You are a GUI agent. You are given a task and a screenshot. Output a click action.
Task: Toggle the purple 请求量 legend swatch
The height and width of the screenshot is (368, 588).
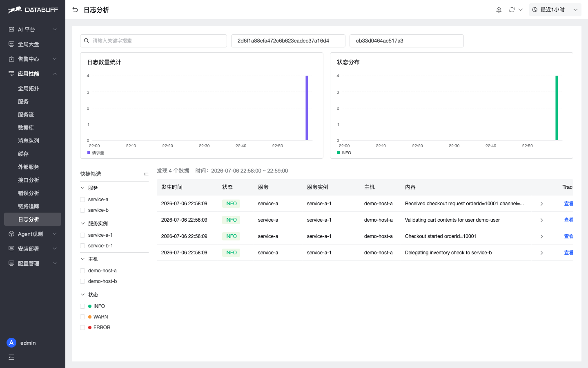89,153
